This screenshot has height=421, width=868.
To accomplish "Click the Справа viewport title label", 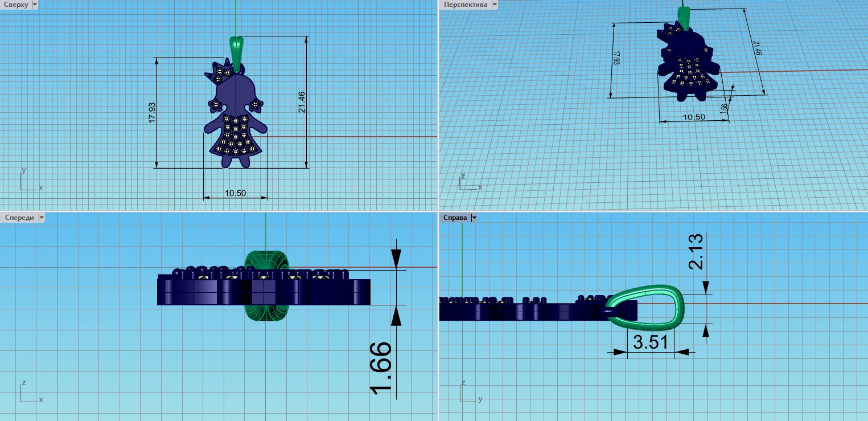I will [x=455, y=218].
